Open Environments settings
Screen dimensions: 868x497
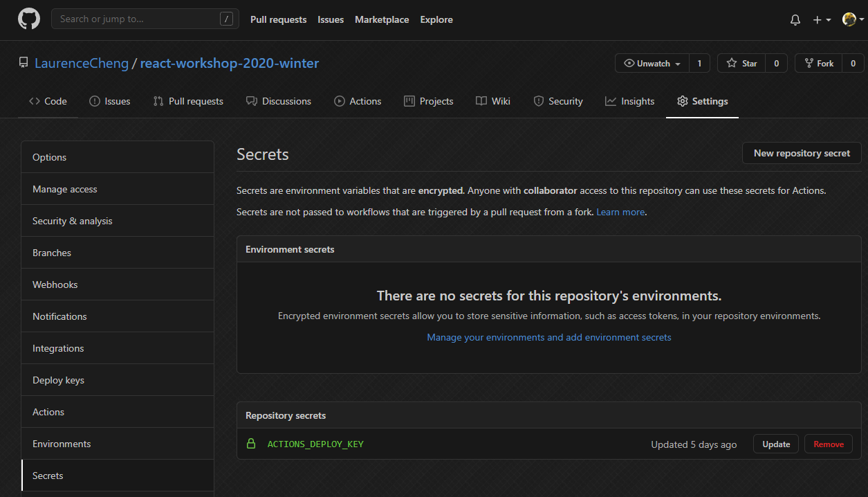pyautogui.click(x=118, y=444)
